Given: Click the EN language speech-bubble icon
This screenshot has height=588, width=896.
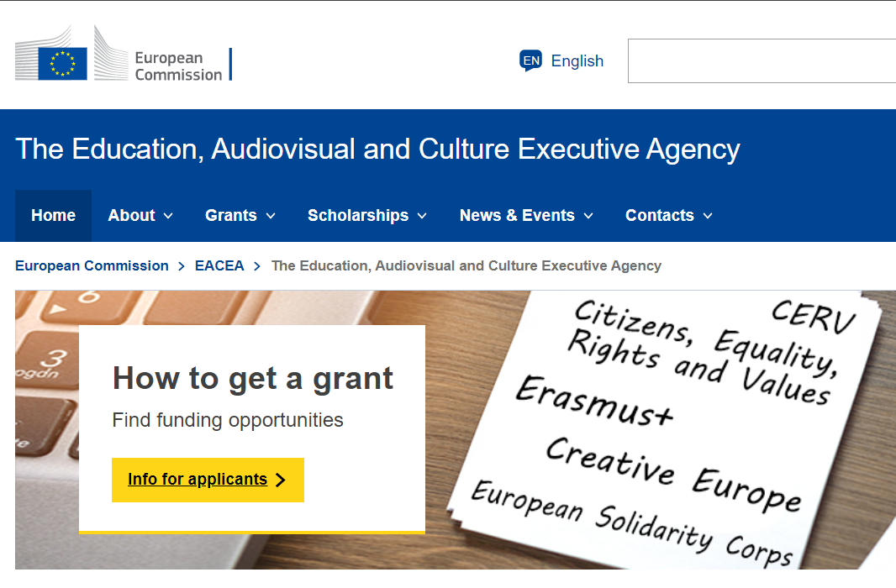Looking at the screenshot, I should click(530, 60).
